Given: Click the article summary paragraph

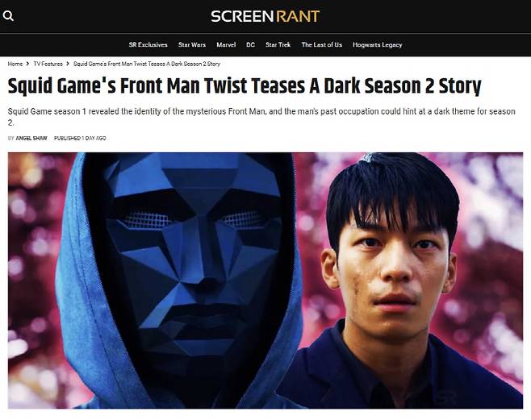Looking at the screenshot, I should click(261, 117).
